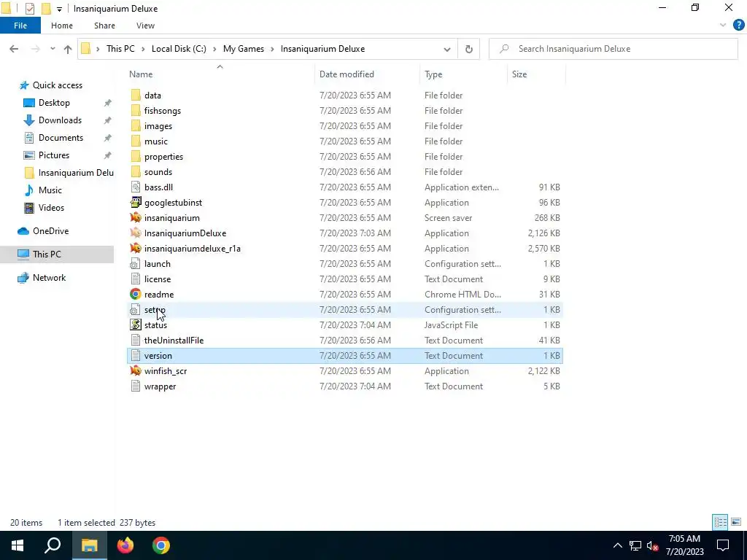The width and height of the screenshot is (747, 560).
Task: Select the sounds folder icon
Action: (x=136, y=172)
